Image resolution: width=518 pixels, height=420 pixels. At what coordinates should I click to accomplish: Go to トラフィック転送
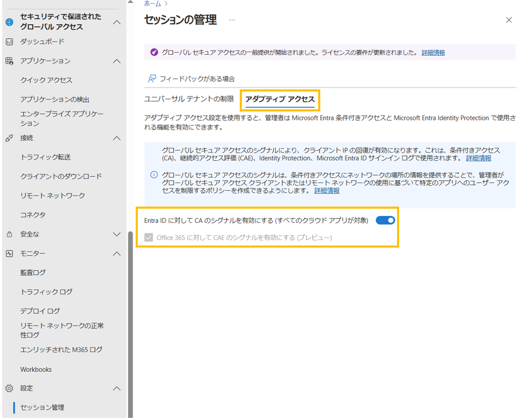pyautogui.click(x=46, y=157)
